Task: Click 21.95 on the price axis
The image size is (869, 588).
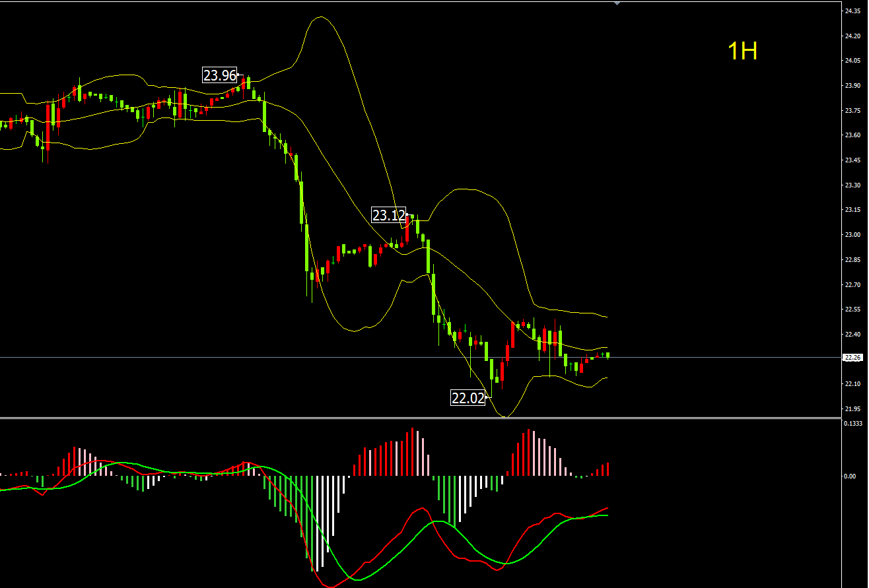Action: point(852,409)
